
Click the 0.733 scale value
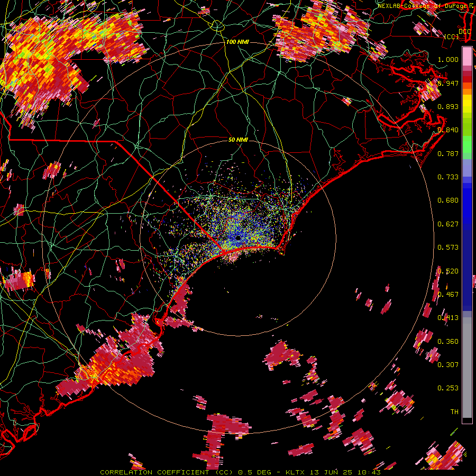[448, 177]
